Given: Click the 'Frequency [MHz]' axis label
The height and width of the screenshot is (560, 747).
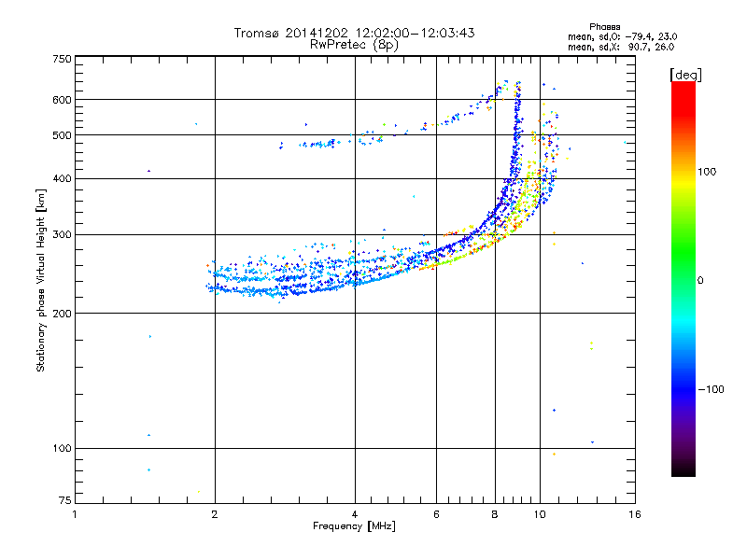Looking at the screenshot, I should (x=354, y=526).
